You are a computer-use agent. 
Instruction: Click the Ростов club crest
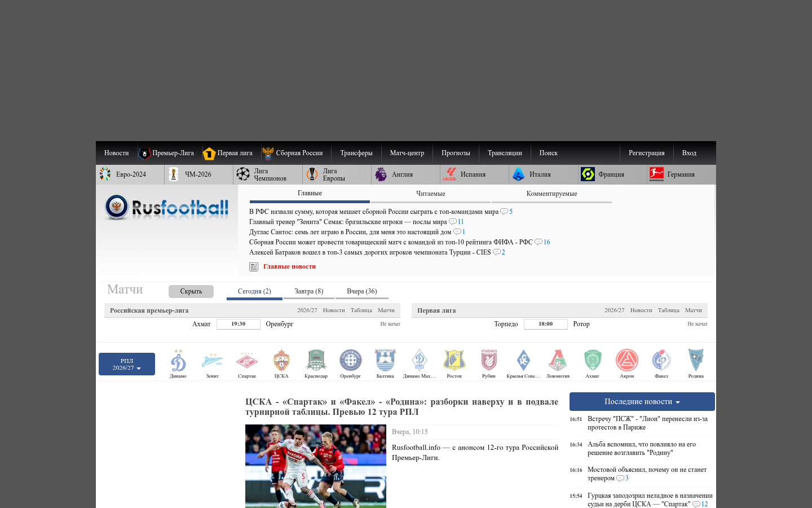(454, 360)
